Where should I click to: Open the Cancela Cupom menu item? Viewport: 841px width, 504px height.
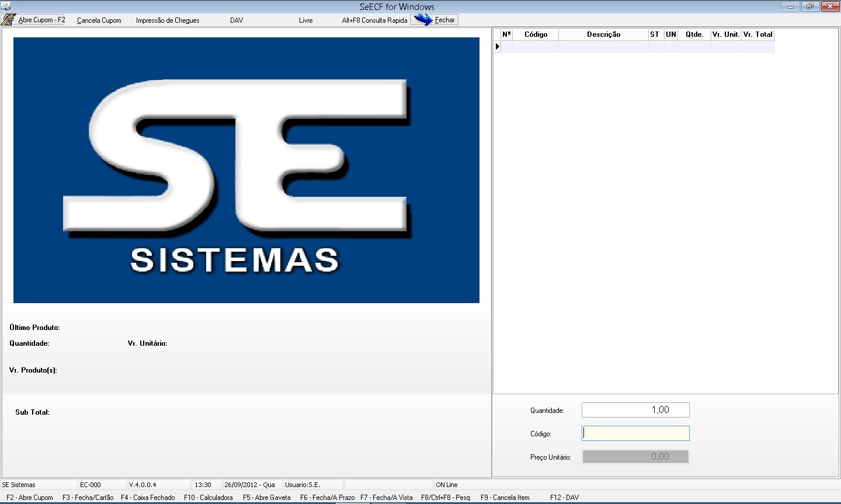[99, 20]
